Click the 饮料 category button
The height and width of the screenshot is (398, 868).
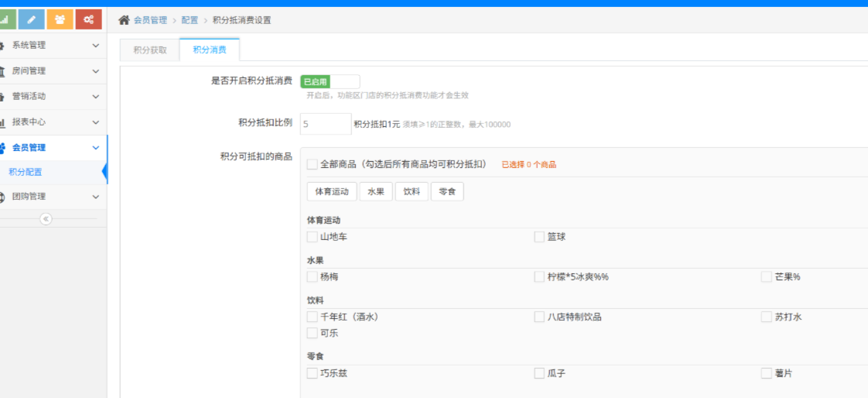[x=412, y=192]
